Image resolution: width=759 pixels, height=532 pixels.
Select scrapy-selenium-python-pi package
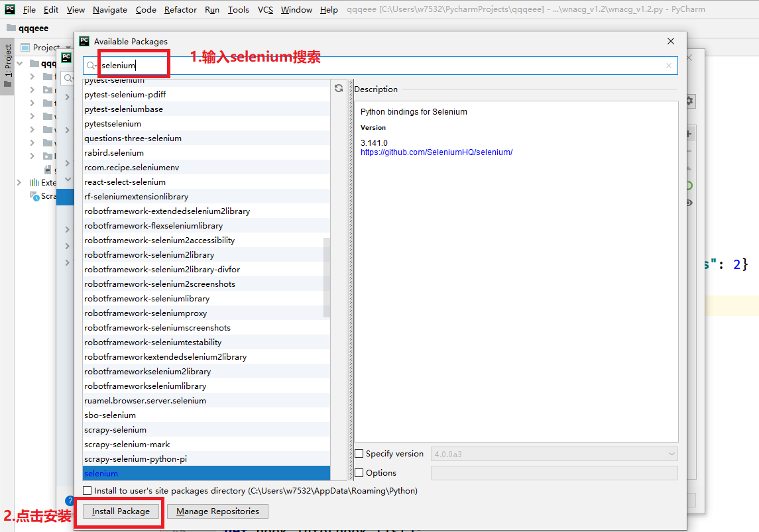tap(206, 458)
